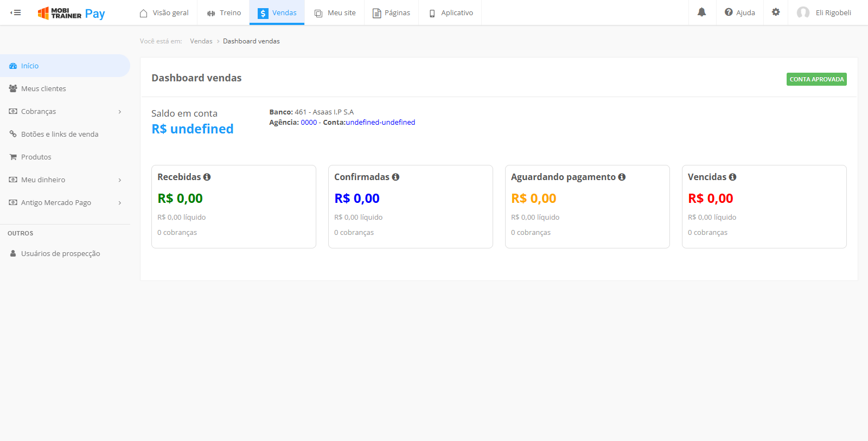Click the Botões e links chain icon
The image size is (868, 441).
[x=13, y=134]
